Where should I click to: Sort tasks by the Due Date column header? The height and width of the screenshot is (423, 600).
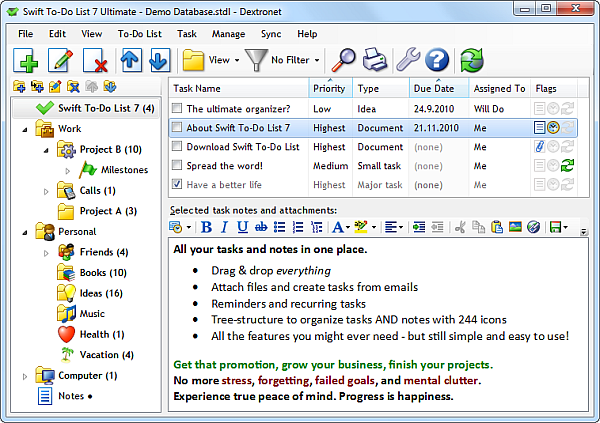tap(439, 88)
